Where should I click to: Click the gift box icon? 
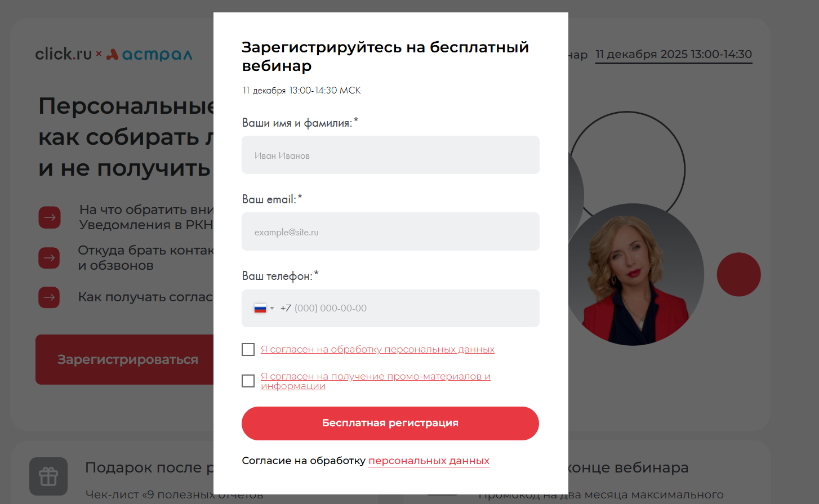pos(48,476)
